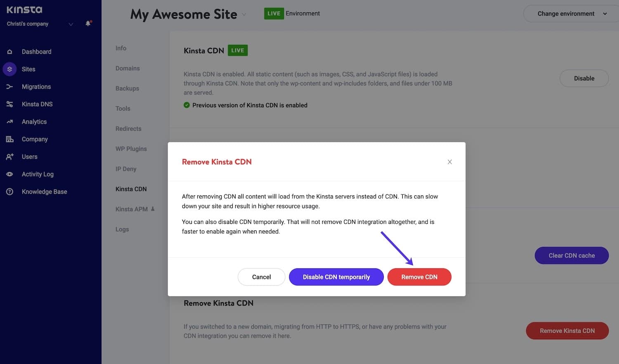Open Kinsta DNS in the sidebar

click(37, 104)
